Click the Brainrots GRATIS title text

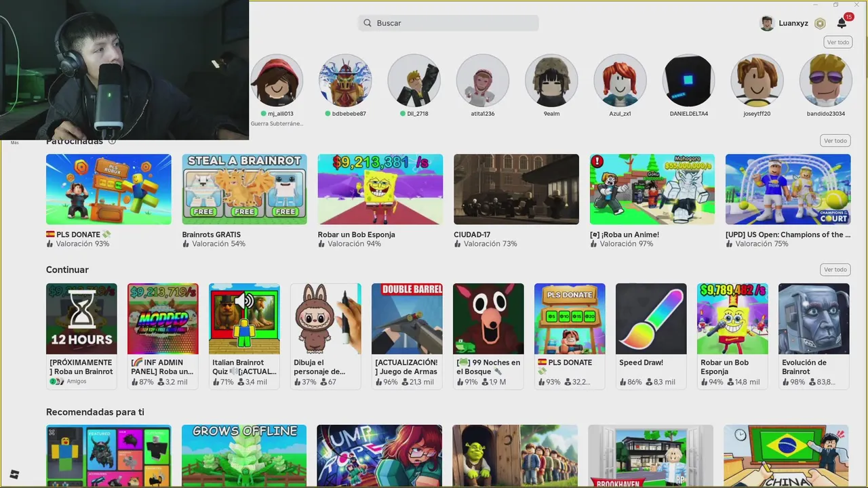(x=212, y=235)
